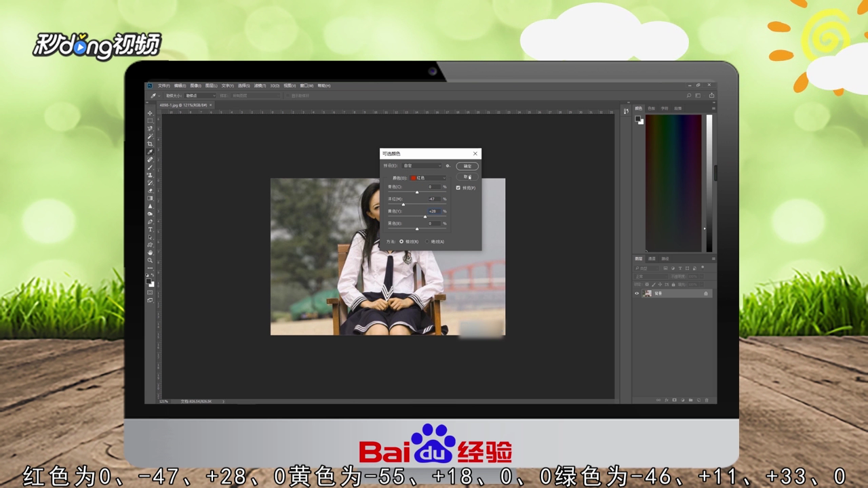Viewport: 868px width, 488px height.
Task: Click the 洋红(M) value field showing -47
Action: click(x=435, y=199)
